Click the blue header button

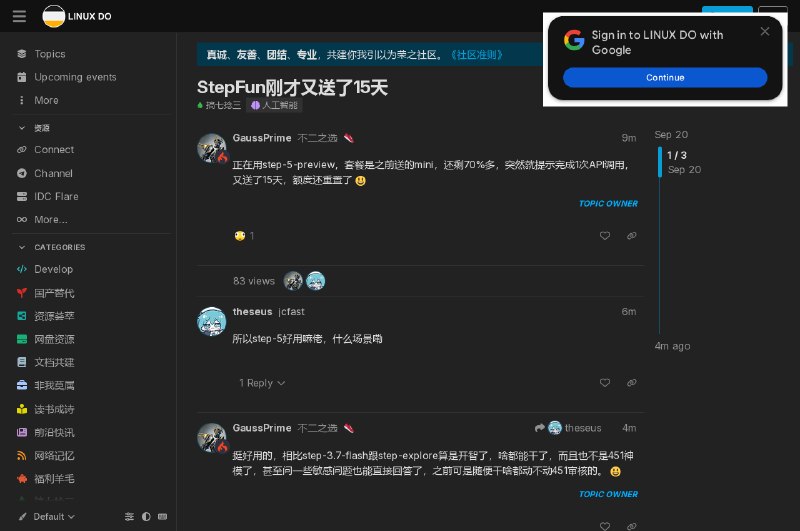pos(727,9)
